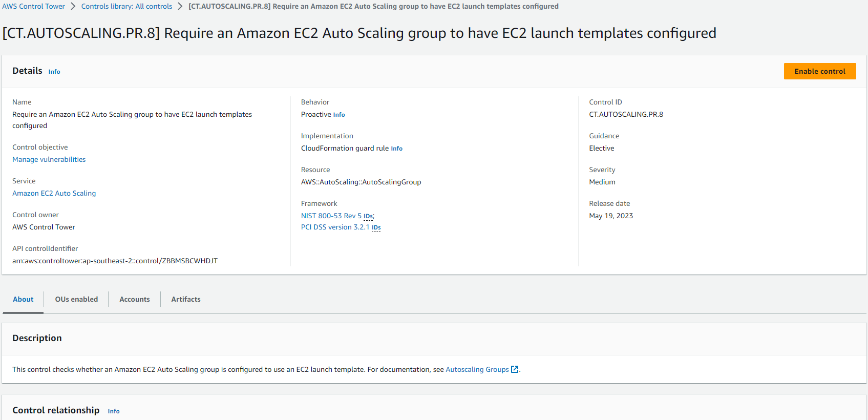Image resolution: width=868 pixels, height=420 pixels.
Task: Show IDs for NIST 800-53 Rev 5
Action: click(x=368, y=216)
